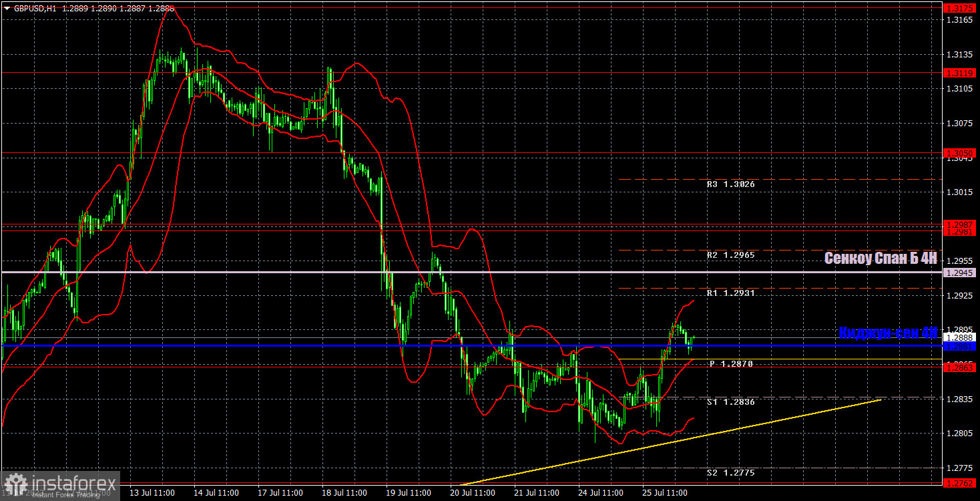Click the 1.3105 price scale value

click(x=959, y=89)
